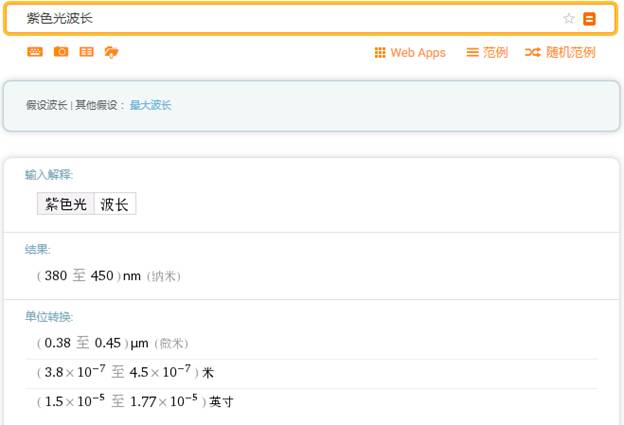Favorite this query with the star icon
Screen dimensions: 624x425
pyautogui.click(x=569, y=19)
